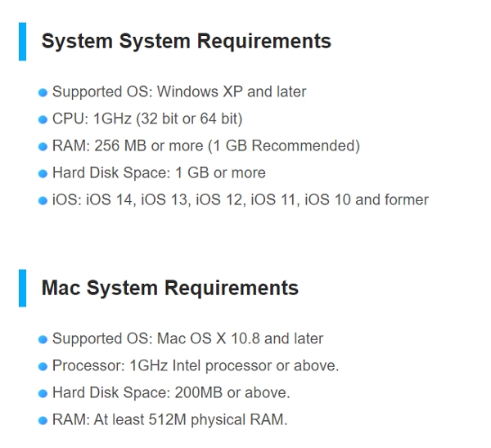Click the bullet before Hard Disk Space 1 GB
This screenshot has width=491, height=448.
43,173
